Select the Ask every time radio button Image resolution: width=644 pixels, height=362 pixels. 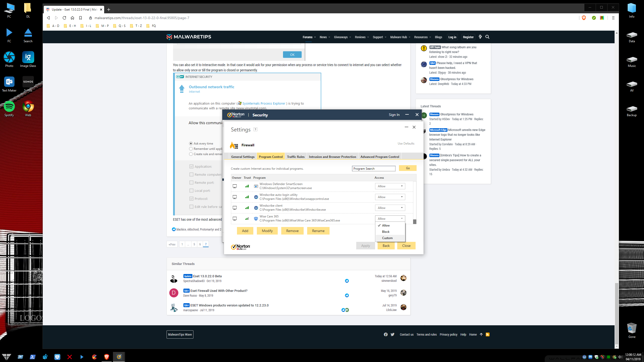(x=191, y=144)
